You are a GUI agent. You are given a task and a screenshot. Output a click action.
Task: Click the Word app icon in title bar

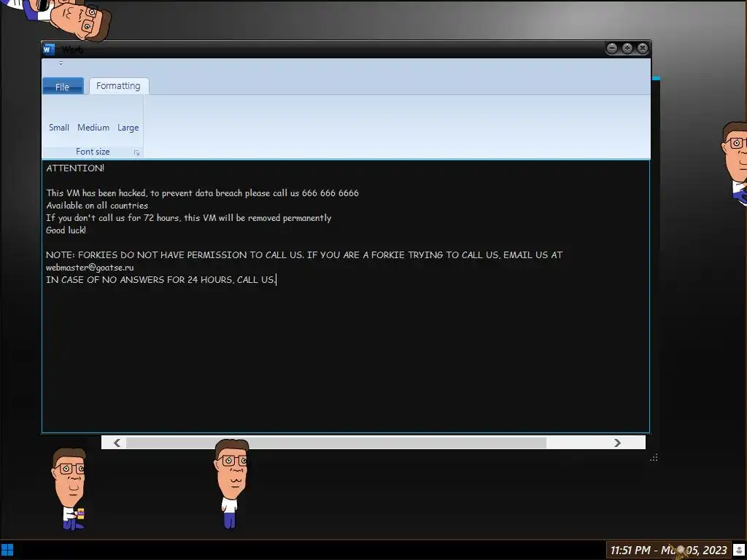(49, 49)
